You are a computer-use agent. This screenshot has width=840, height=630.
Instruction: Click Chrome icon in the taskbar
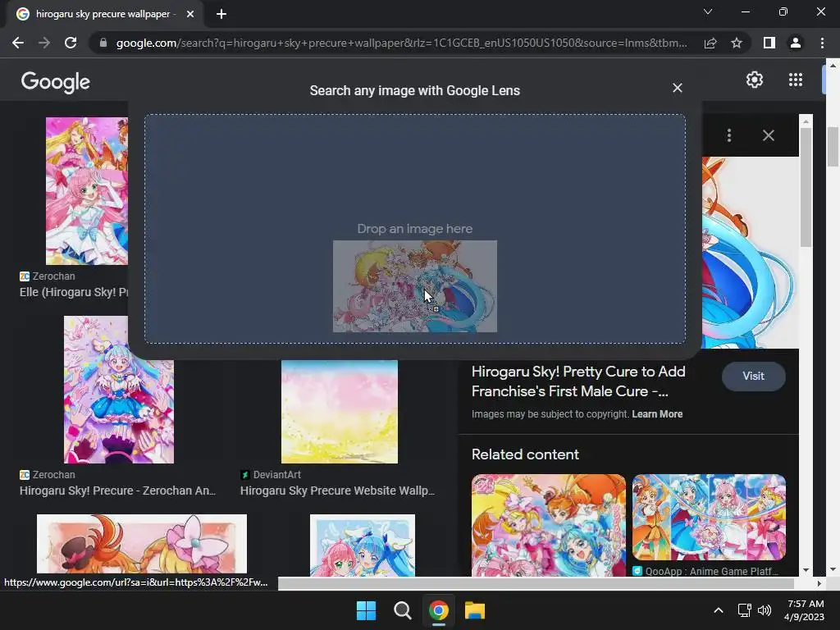click(439, 610)
